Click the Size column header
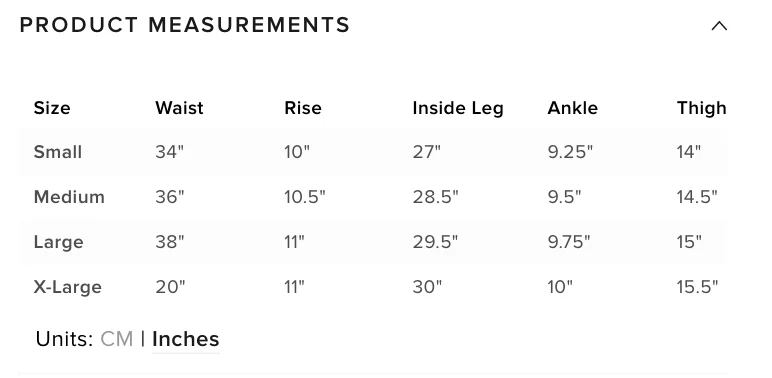The image size is (772, 378). point(52,108)
